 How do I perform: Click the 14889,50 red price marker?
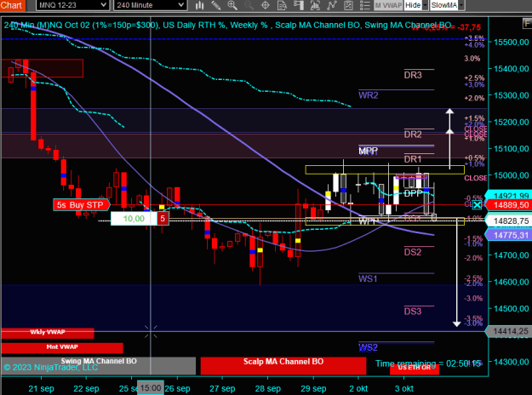click(510, 205)
